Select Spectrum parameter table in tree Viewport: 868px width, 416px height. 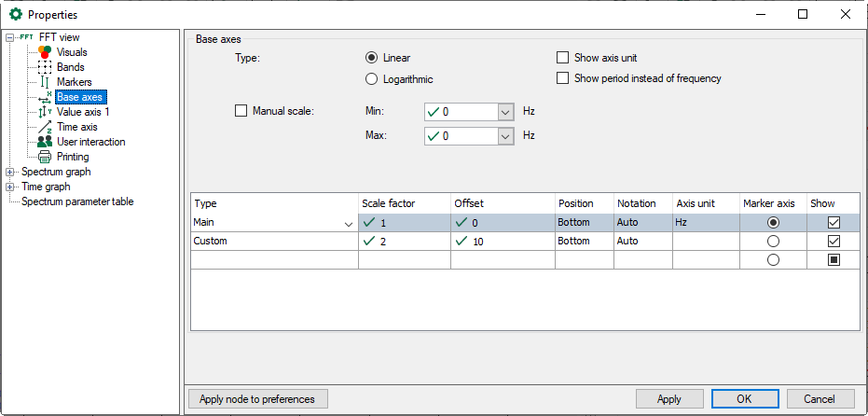pyautogui.click(x=77, y=201)
